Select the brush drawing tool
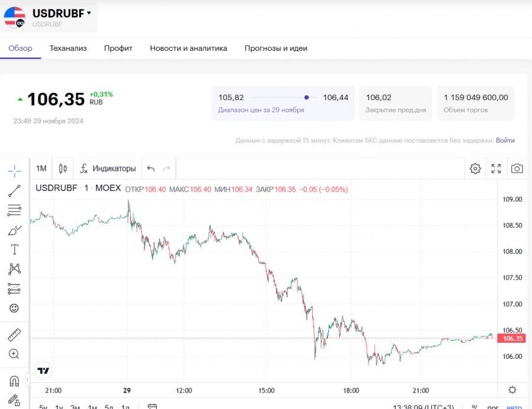The height and width of the screenshot is (409, 532). point(15,230)
